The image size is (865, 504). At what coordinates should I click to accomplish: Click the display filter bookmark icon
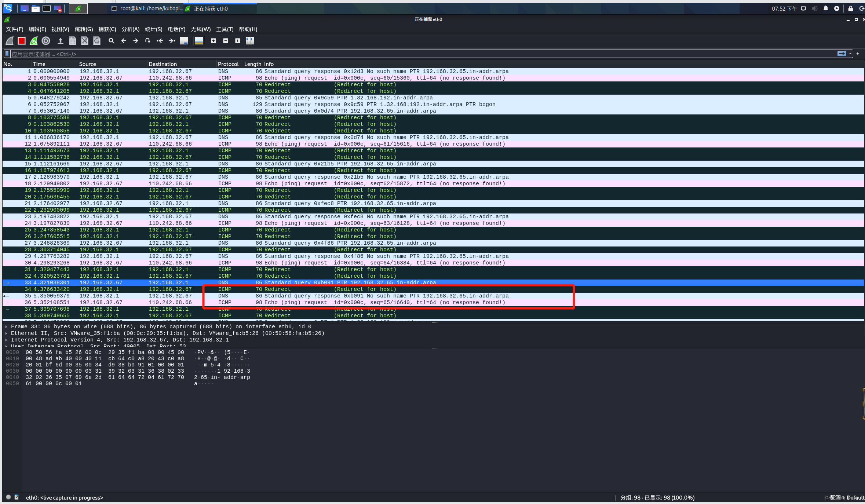click(x=7, y=54)
